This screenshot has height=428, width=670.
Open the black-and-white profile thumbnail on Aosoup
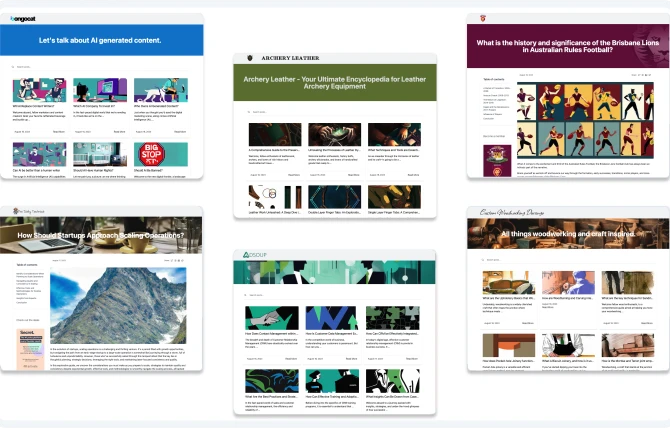pyautogui.click(x=393, y=381)
